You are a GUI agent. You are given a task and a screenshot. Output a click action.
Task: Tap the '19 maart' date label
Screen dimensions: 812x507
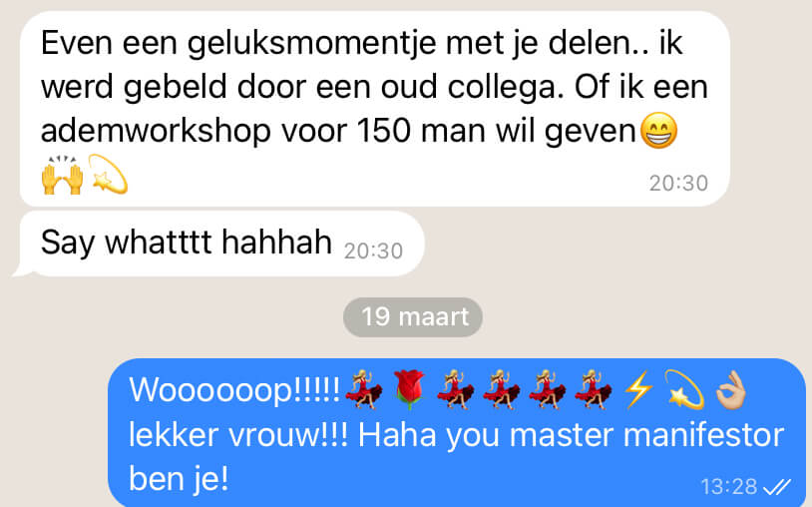413,317
